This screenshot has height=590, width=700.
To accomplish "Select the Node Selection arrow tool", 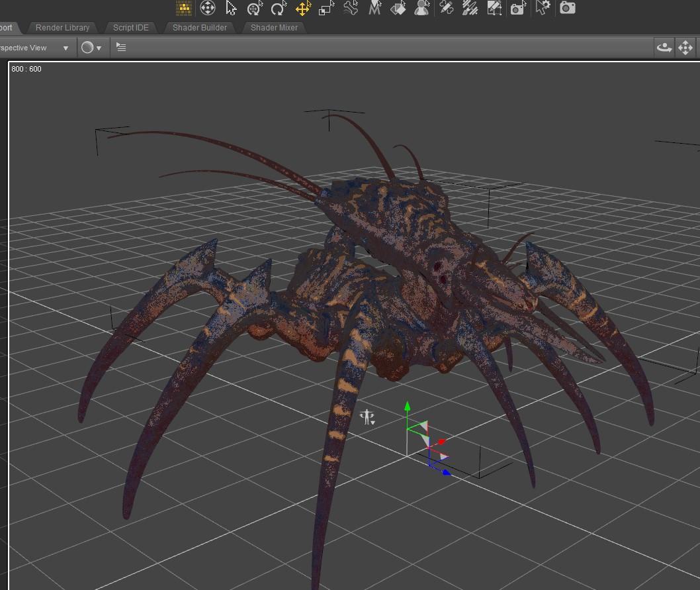I will click(x=231, y=8).
